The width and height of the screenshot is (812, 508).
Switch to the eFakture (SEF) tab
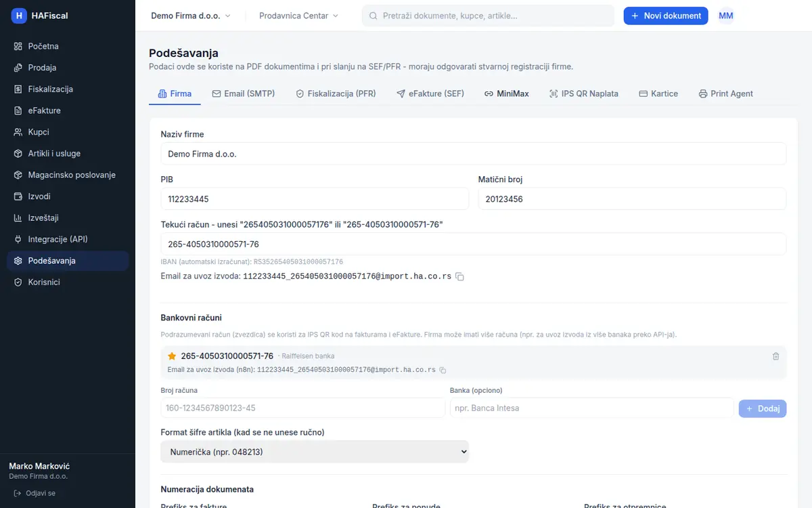430,94
